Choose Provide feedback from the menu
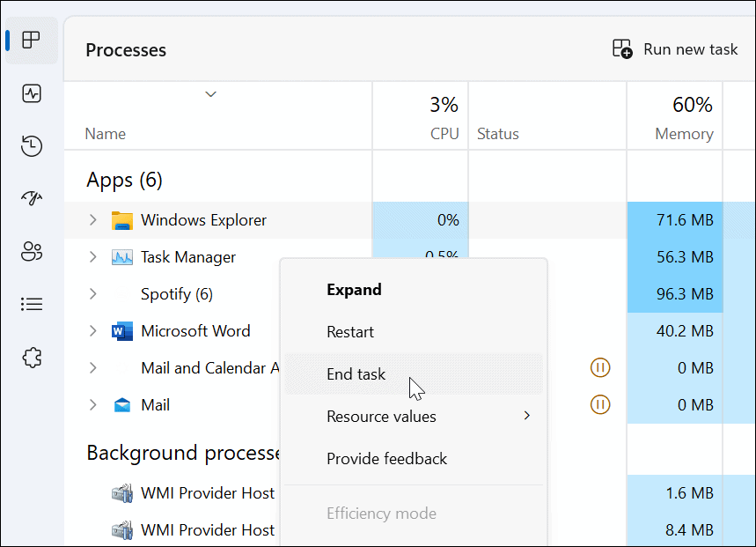The height and width of the screenshot is (547, 756). point(386,458)
